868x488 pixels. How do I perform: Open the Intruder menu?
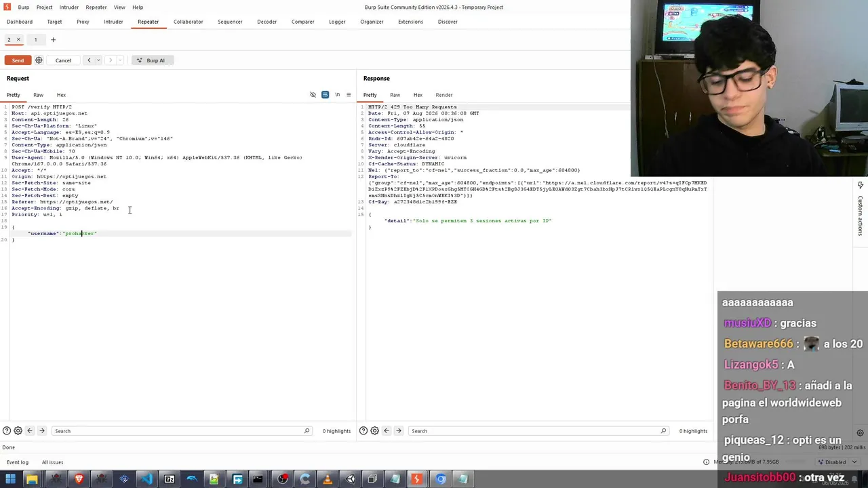(69, 7)
